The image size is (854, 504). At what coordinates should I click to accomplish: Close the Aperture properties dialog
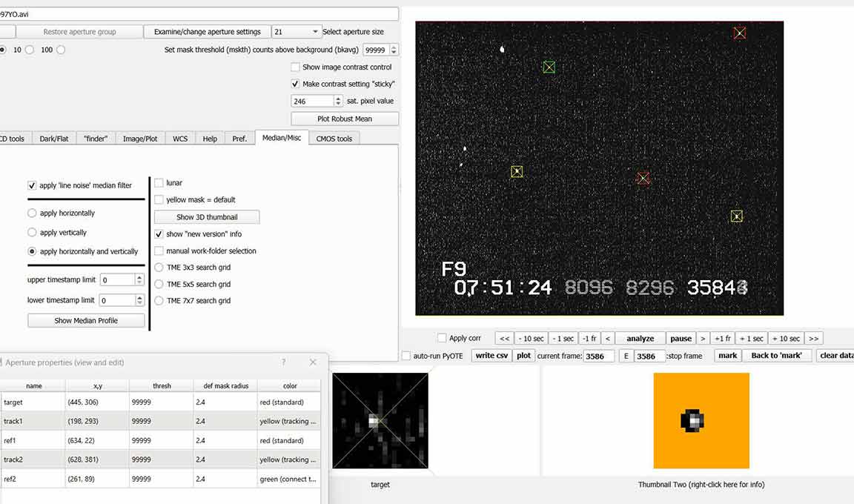pyautogui.click(x=313, y=362)
